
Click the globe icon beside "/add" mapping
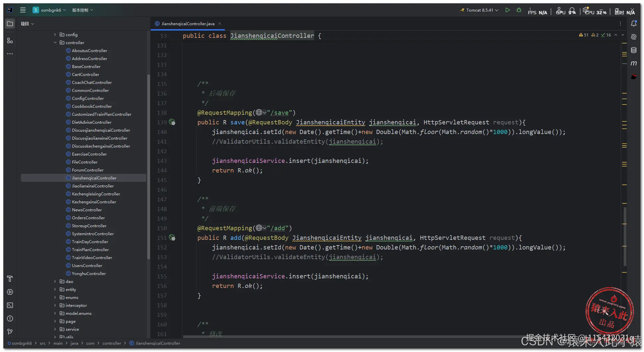261,228
